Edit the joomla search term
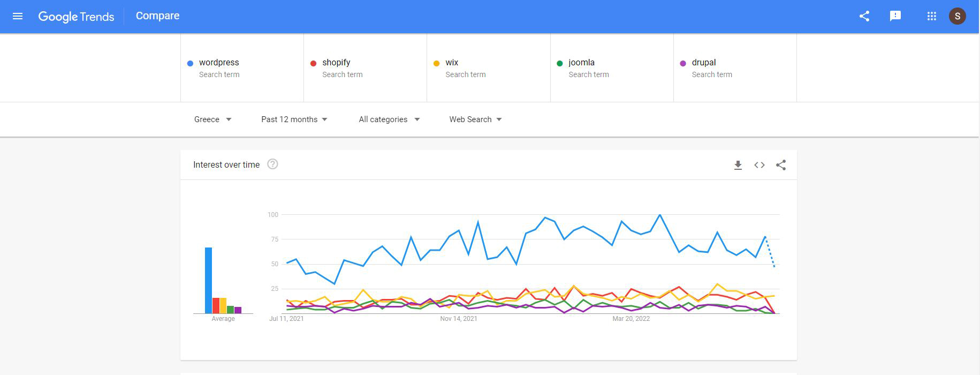The height and width of the screenshot is (375, 980). point(581,63)
